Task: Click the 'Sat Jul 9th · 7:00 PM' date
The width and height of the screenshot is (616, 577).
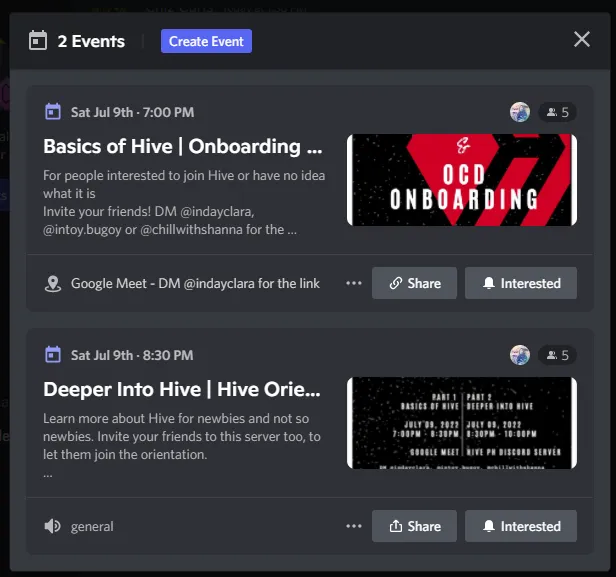Action: (x=132, y=112)
